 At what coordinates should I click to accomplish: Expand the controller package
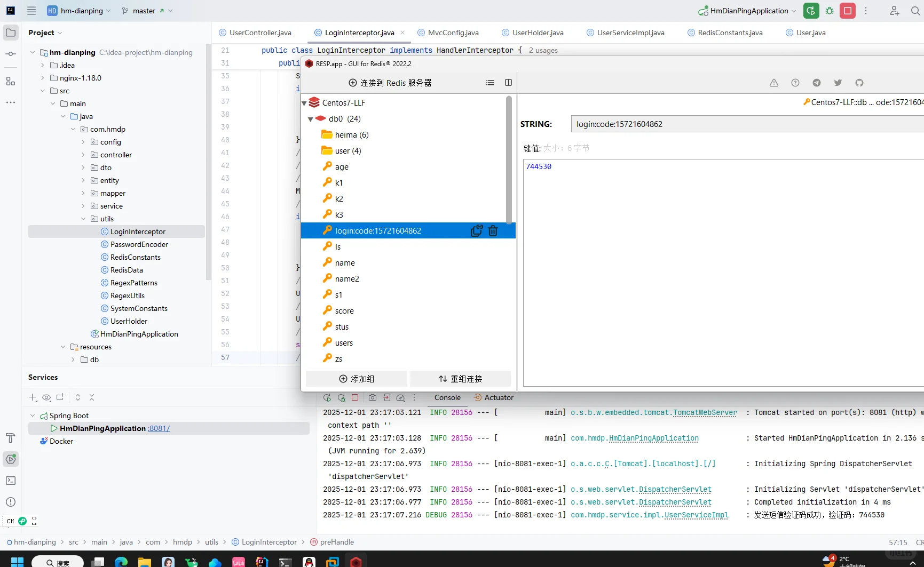pyautogui.click(x=83, y=155)
